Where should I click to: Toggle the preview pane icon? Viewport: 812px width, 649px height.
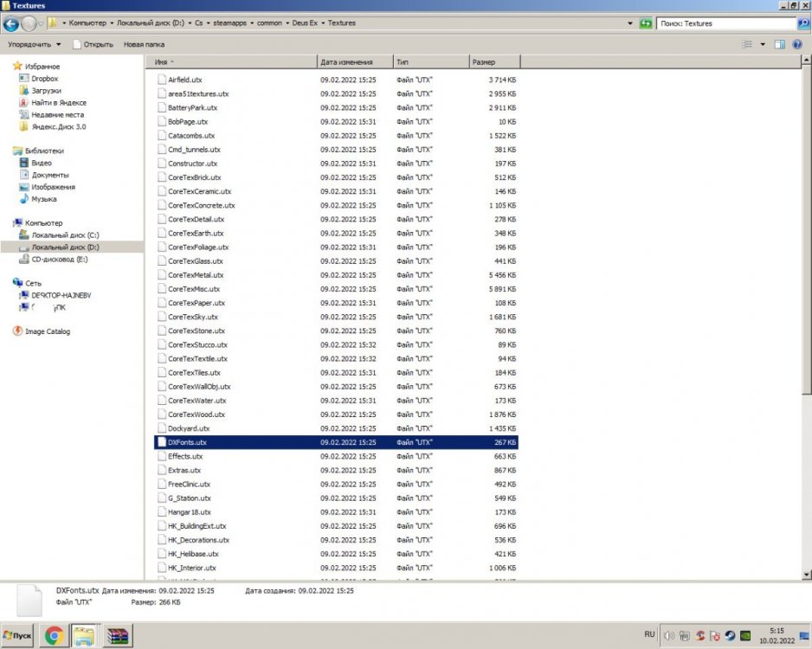779,44
